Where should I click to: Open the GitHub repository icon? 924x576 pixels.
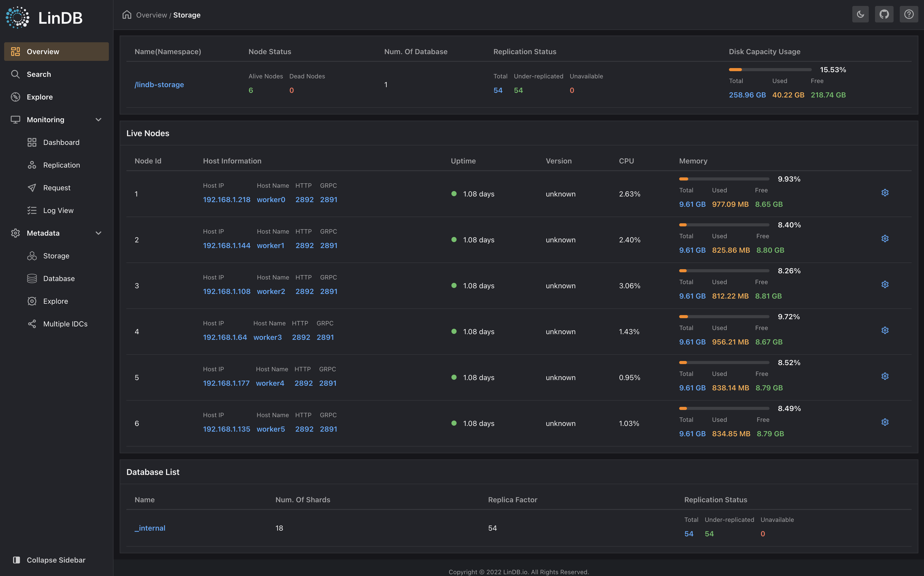[884, 14]
